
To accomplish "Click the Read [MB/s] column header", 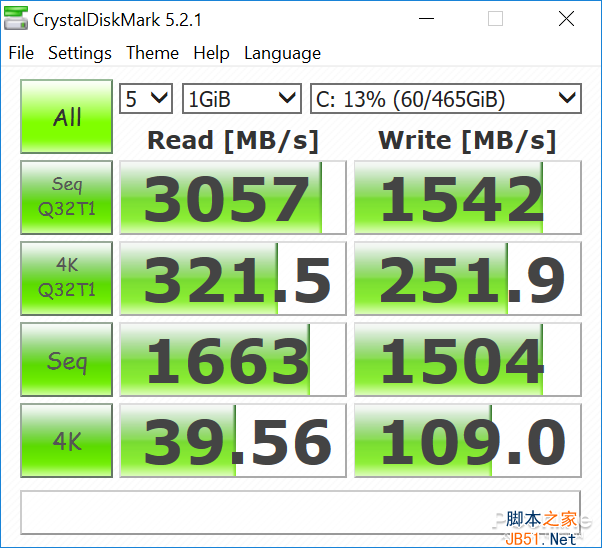I will (x=233, y=141).
